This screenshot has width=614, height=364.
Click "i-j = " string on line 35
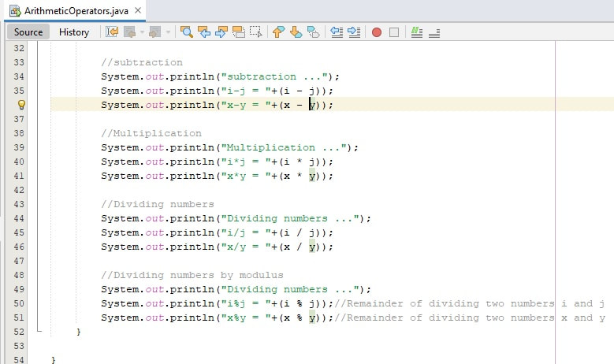tap(246, 91)
